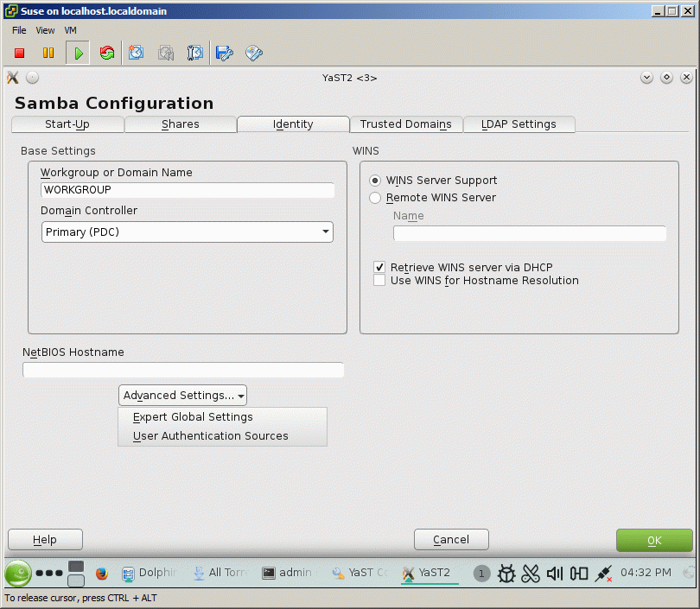Screen dimensions: 700x609
Task: Collapse the Advanced Settings dropdown button
Action: point(182,396)
